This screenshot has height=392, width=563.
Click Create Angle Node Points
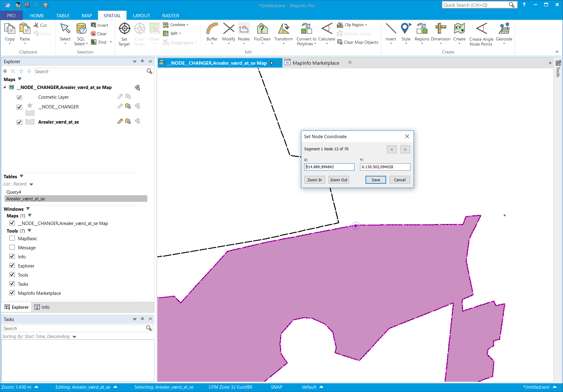[x=481, y=34]
